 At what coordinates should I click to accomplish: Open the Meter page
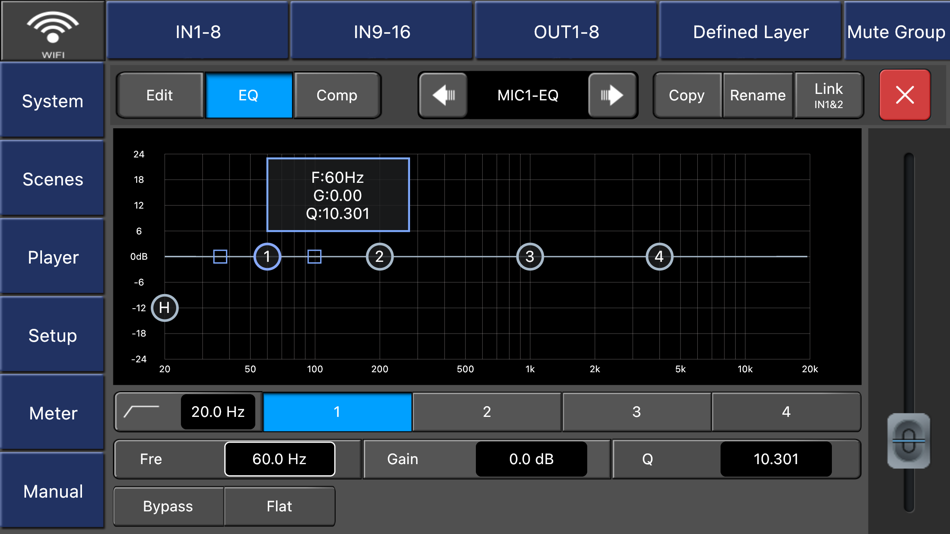(53, 413)
